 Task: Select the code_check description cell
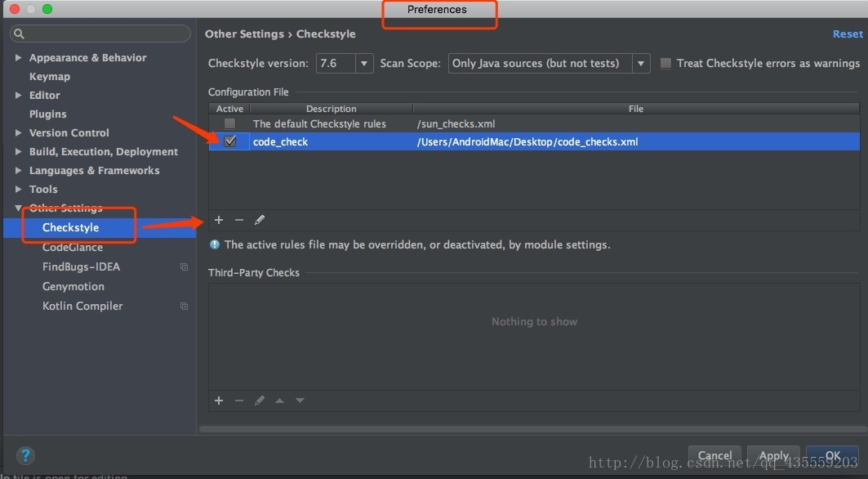click(x=331, y=142)
